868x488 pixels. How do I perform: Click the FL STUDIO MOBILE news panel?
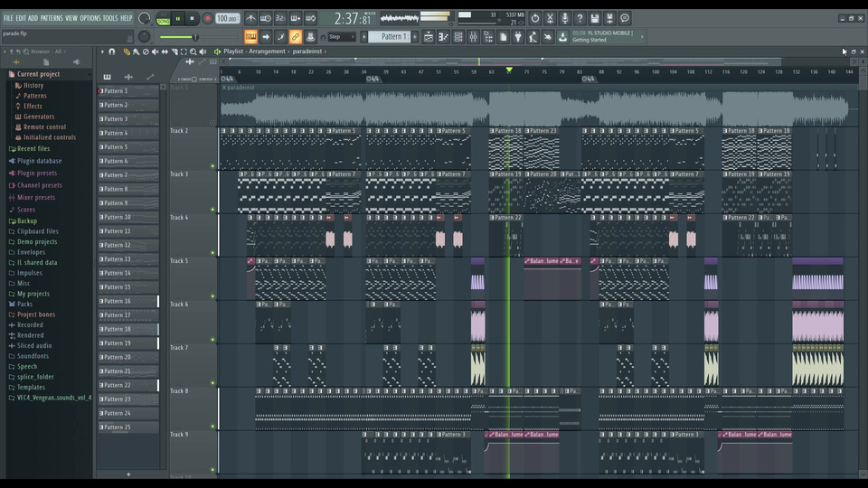609,37
